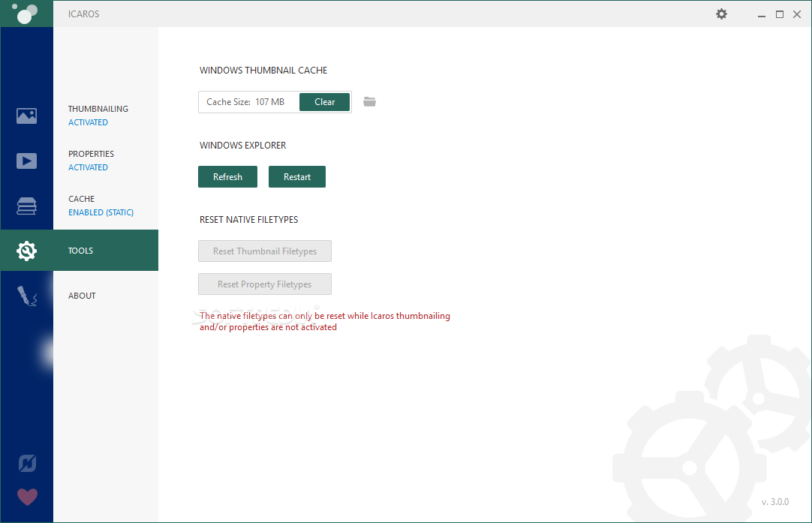
Task: Click the WINDOWS EXPLORER heading
Action: coord(243,146)
